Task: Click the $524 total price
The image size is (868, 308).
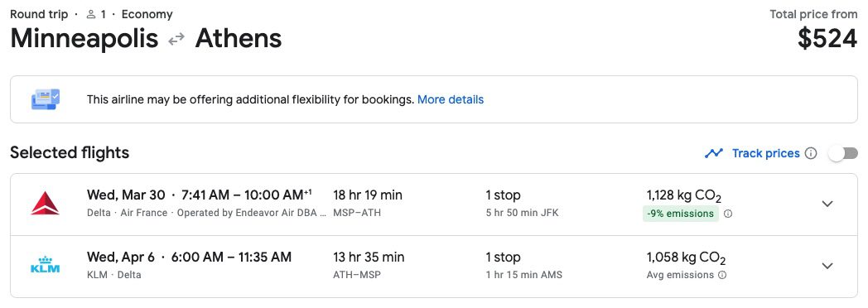Action: [x=827, y=39]
